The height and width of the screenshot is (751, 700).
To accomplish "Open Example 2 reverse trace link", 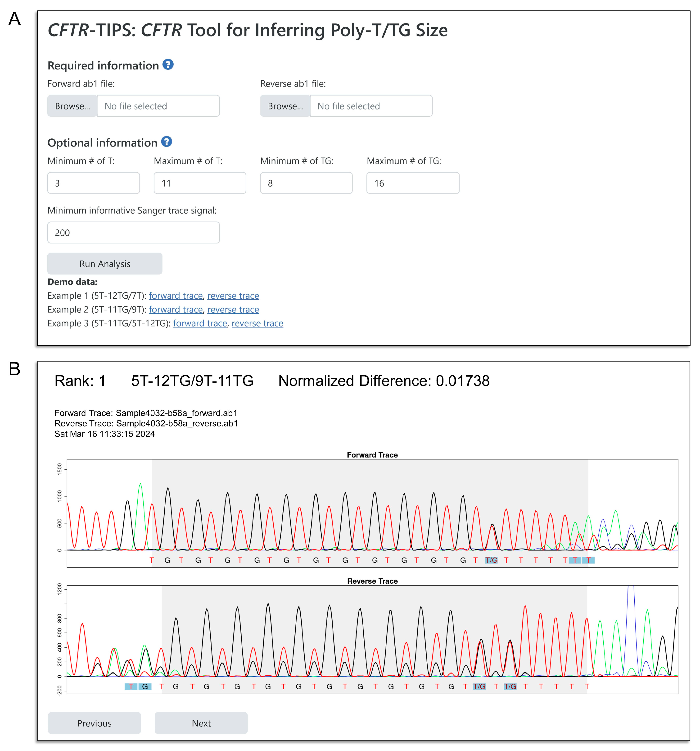I will click(233, 310).
